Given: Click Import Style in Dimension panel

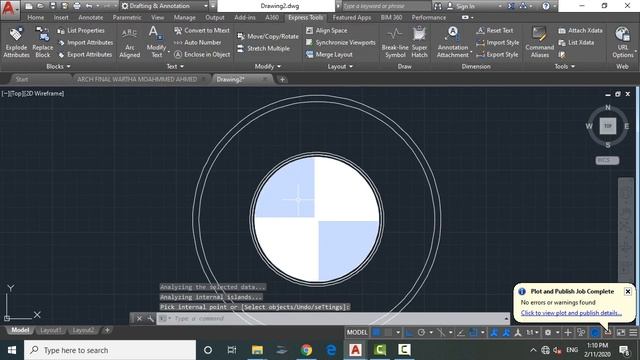Looking at the screenshot, I should point(498,42).
